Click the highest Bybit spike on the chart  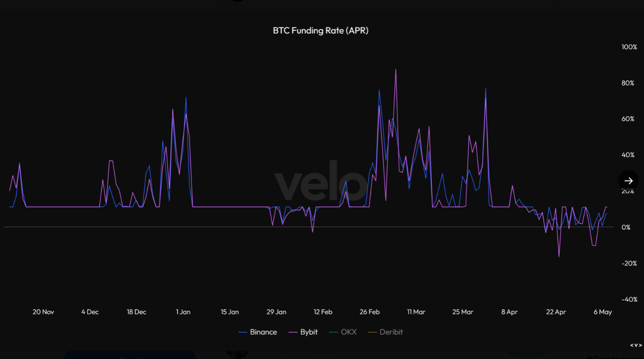396,70
